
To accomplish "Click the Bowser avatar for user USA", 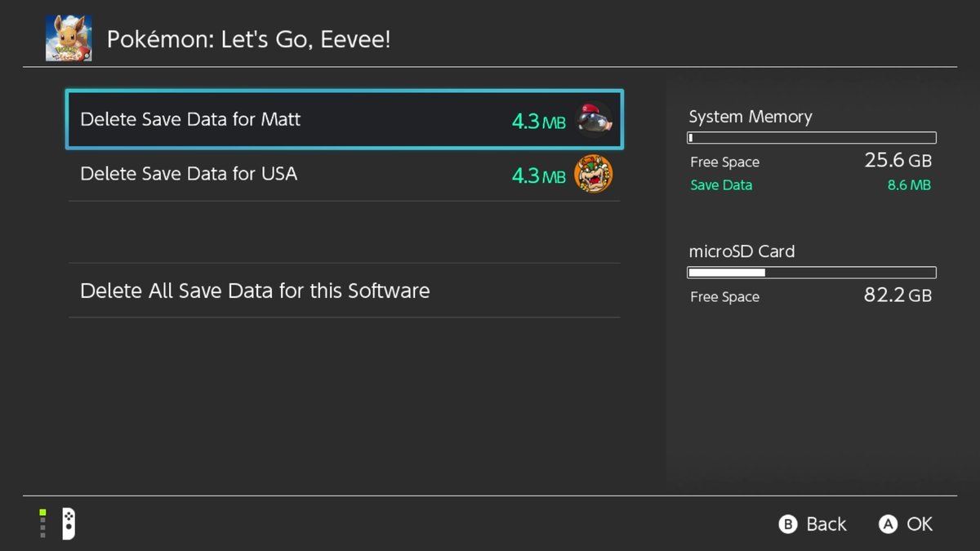I will [593, 174].
